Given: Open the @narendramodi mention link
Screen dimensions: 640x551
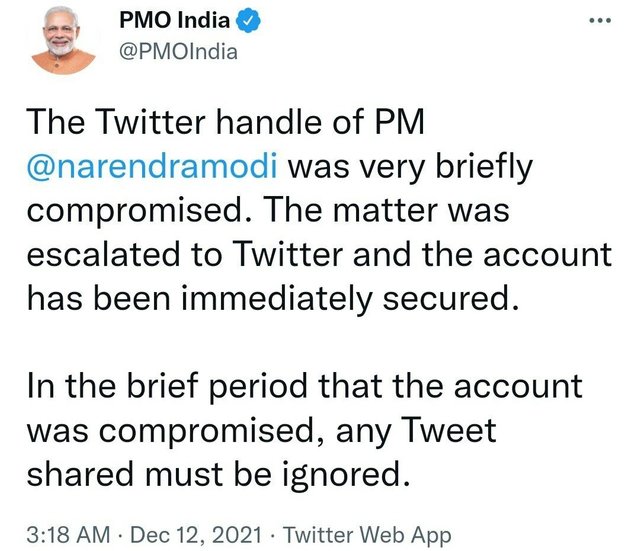Looking at the screenshot, I should point(152,166).
